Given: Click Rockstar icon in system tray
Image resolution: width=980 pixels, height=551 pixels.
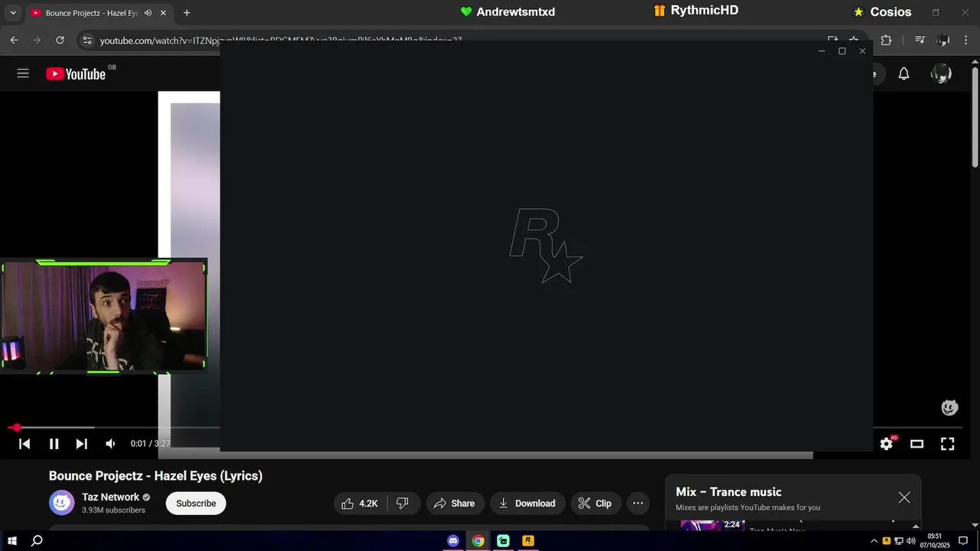Looking at the screenshot, I should [887, 540].
